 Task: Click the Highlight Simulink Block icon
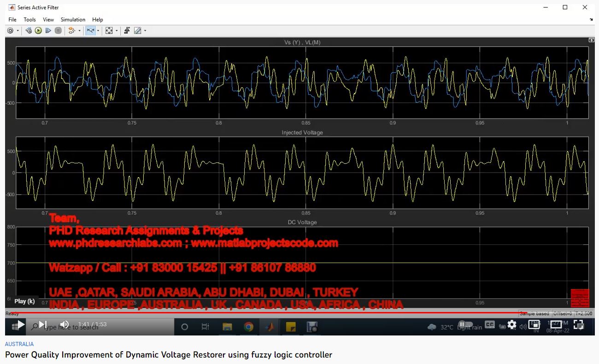coord(71,31)
